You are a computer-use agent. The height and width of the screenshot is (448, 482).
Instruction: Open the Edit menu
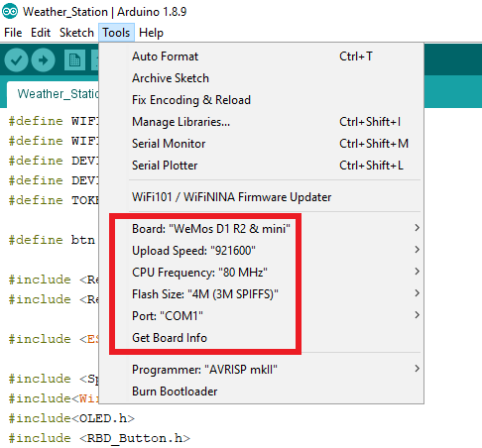click(41, 33)
